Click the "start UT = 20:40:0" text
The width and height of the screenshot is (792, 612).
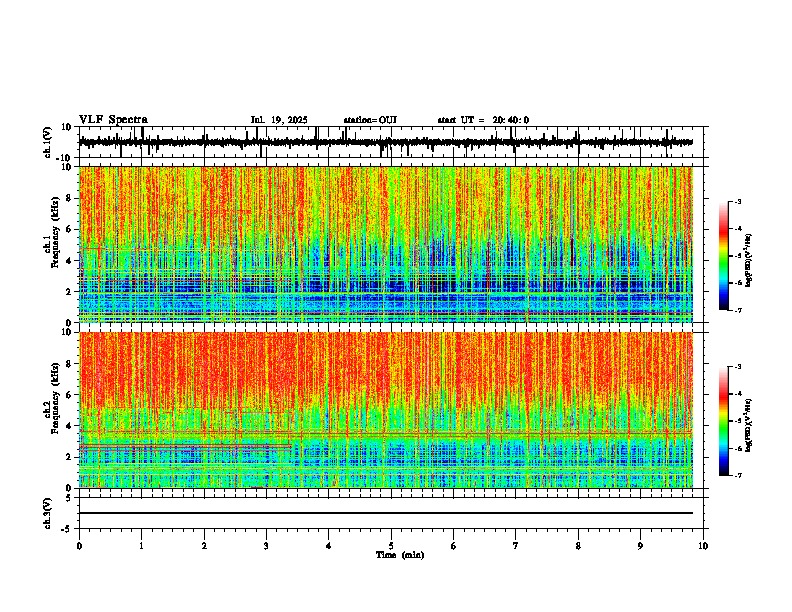(483, 120)
